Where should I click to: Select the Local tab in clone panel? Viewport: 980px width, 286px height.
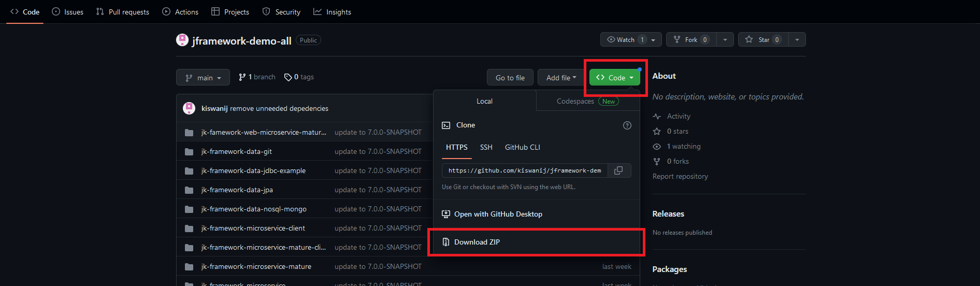(x=485, y=101)
